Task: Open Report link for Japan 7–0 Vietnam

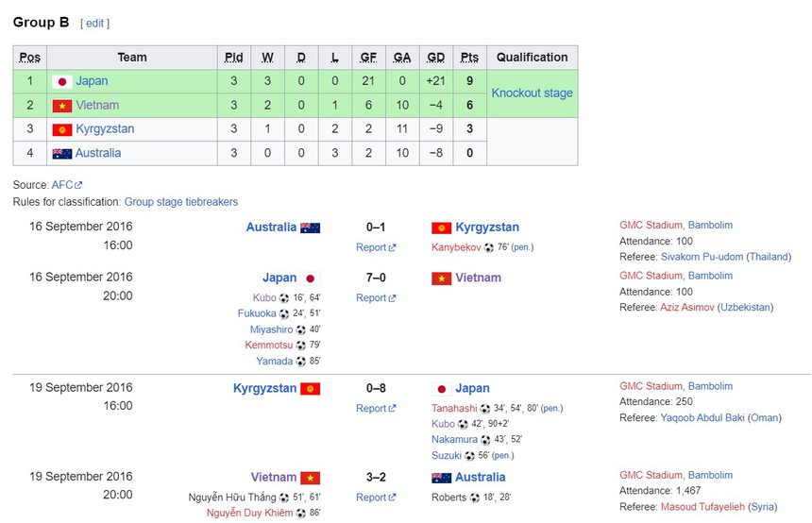Action: click(x=375, y=298)
